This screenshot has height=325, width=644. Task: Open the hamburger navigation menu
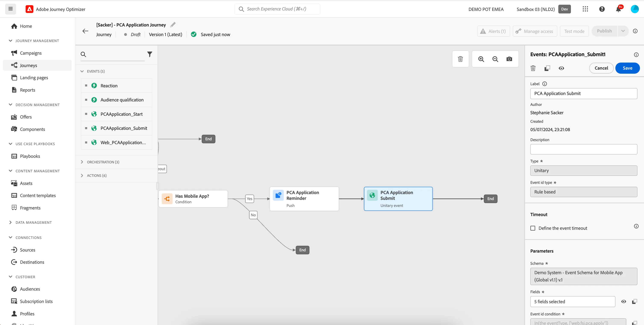point(10,9)
